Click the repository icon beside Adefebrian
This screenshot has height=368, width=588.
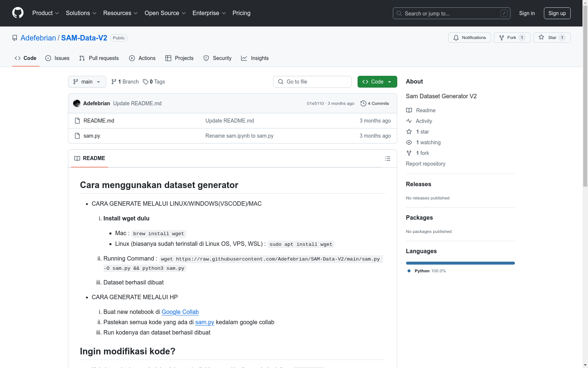(x=15, y=38)
